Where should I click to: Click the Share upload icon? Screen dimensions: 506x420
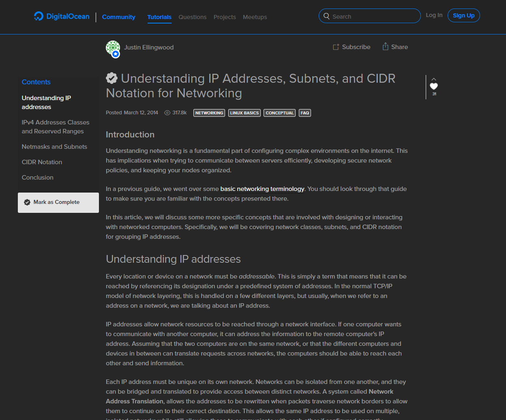click(385, 47)
